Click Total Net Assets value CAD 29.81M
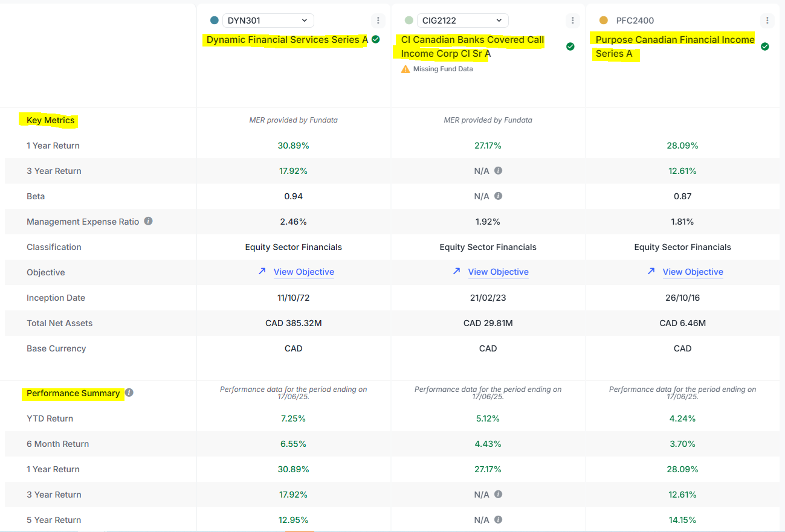 pyautogui.click(x=488, y=323)
